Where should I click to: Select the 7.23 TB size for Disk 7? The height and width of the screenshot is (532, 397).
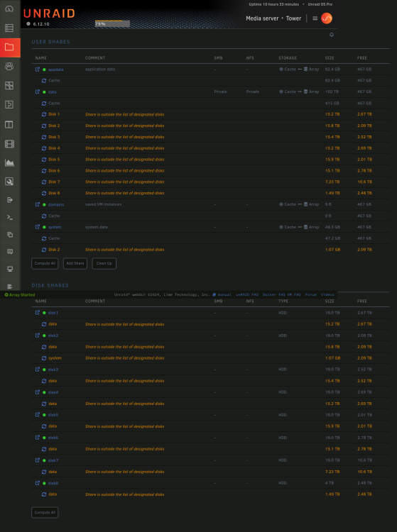pos(332,182)
